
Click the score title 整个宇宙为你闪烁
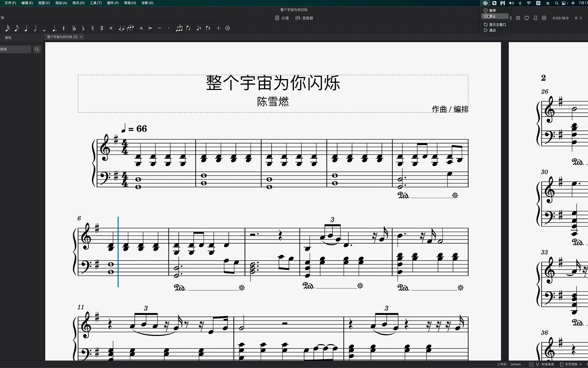(273, 83)
